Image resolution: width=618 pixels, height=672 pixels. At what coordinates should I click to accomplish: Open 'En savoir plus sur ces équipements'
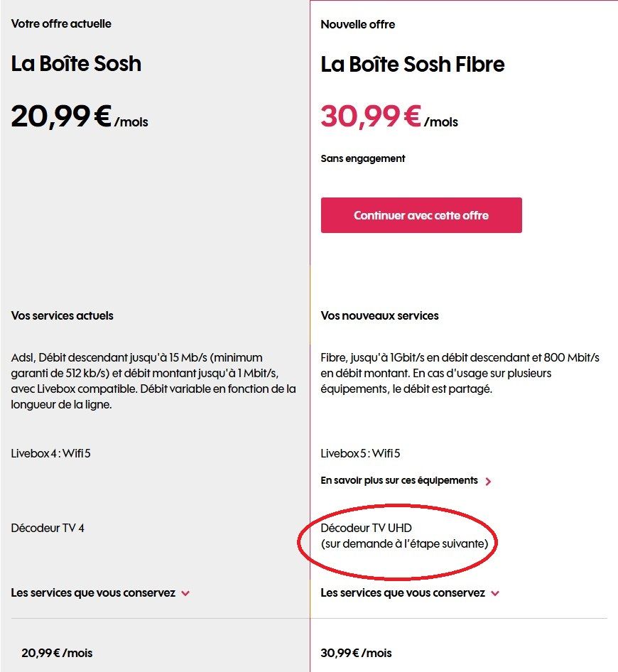pos(399,480)
